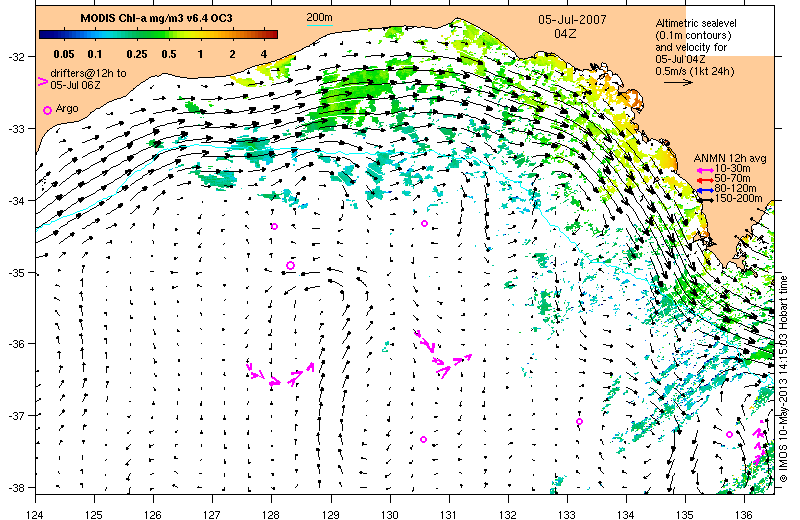This screenshot has height=520, width=800.
Task: Click the '124' longitude axis label
Action: pos(35,514)
